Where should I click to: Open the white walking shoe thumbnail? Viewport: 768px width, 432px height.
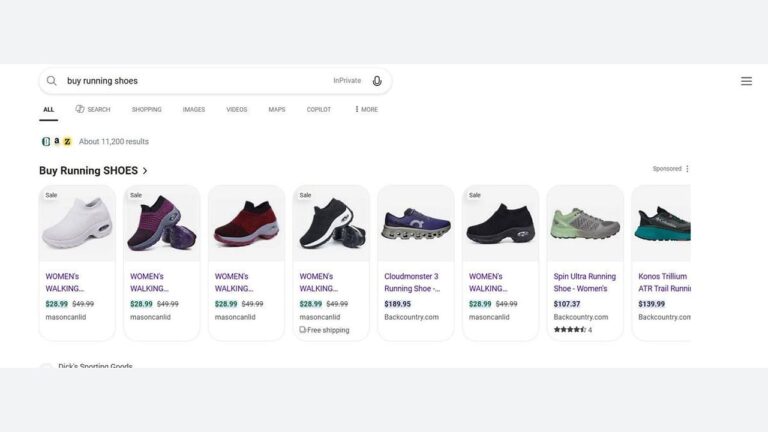77,223
